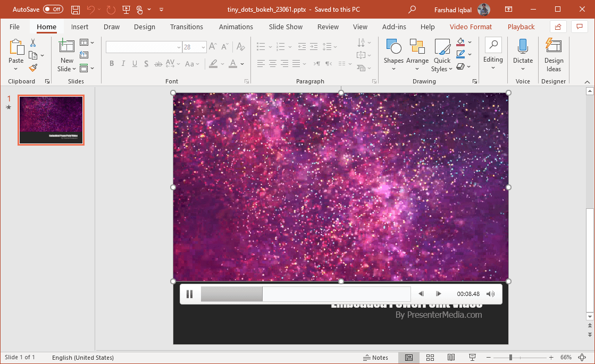Open the File menu
This screenshot has width=595, height=364.
[14, 27]
